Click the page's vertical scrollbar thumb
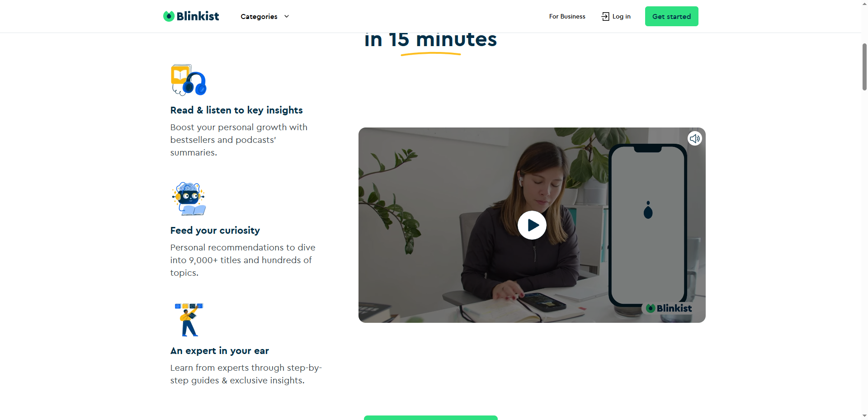Screen dimensions: 868x420 pyautogui.click(x=864, y=67)
